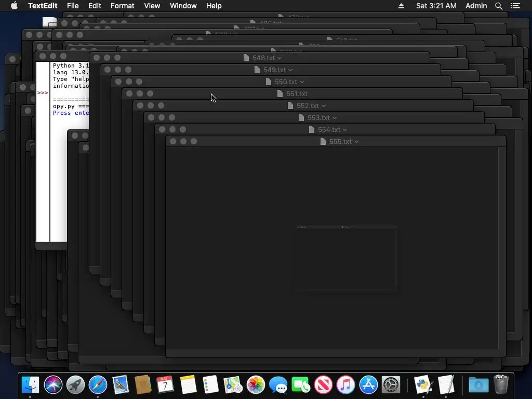The width and height of the screenshot is (532, 399).
Task: Open Mail stamp icon in Dock
Action: [121, 385]
